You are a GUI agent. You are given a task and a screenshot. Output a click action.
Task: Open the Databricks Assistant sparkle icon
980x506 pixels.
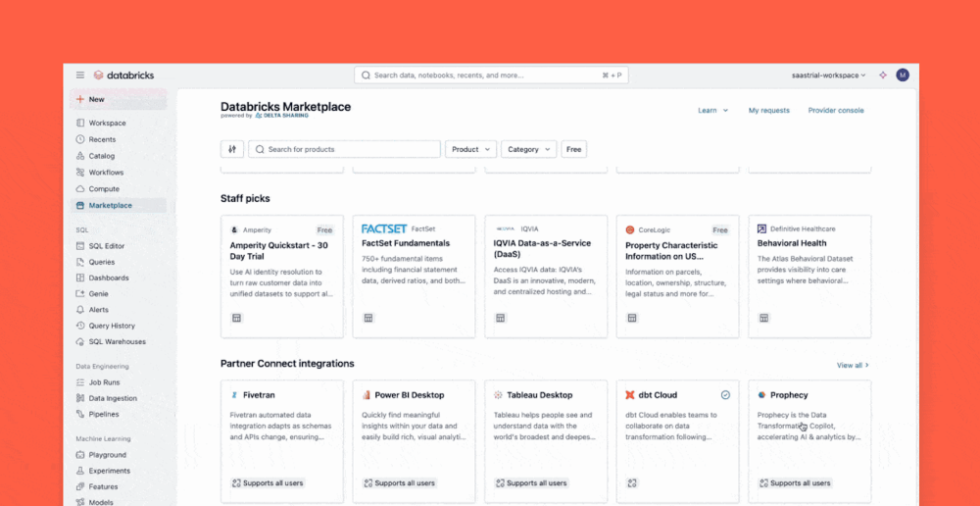[883, 76]
